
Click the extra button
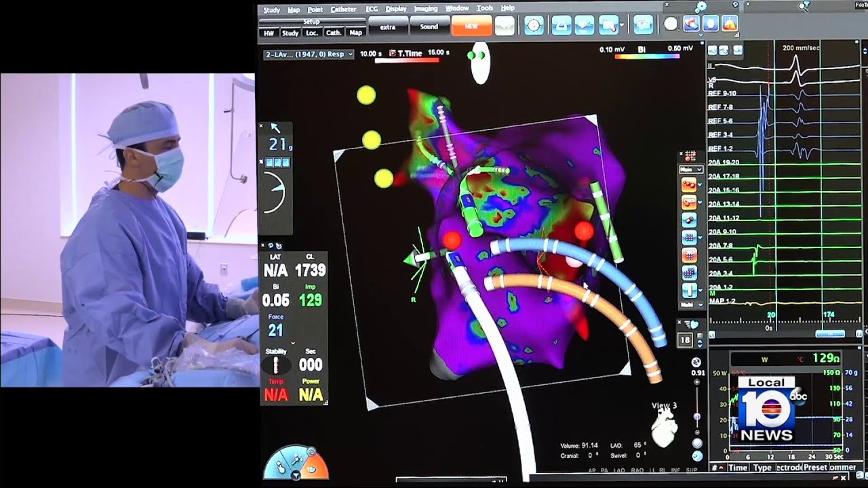click(x=388, y=26)
